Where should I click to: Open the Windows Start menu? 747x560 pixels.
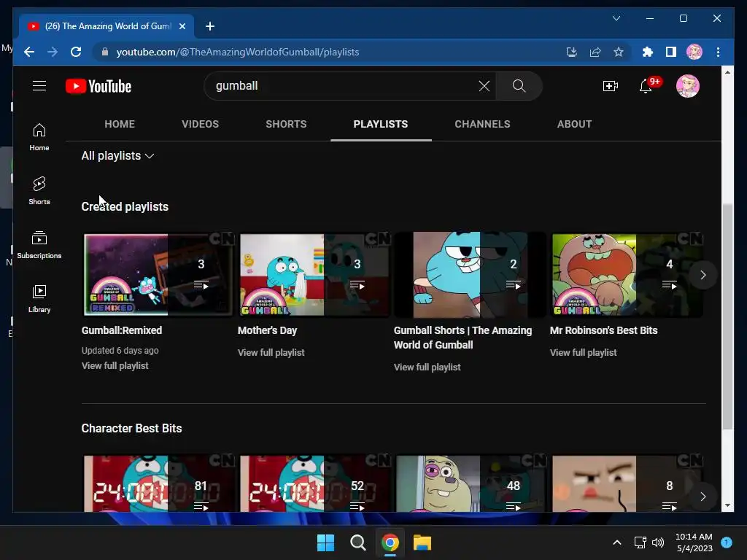point(326,542)
